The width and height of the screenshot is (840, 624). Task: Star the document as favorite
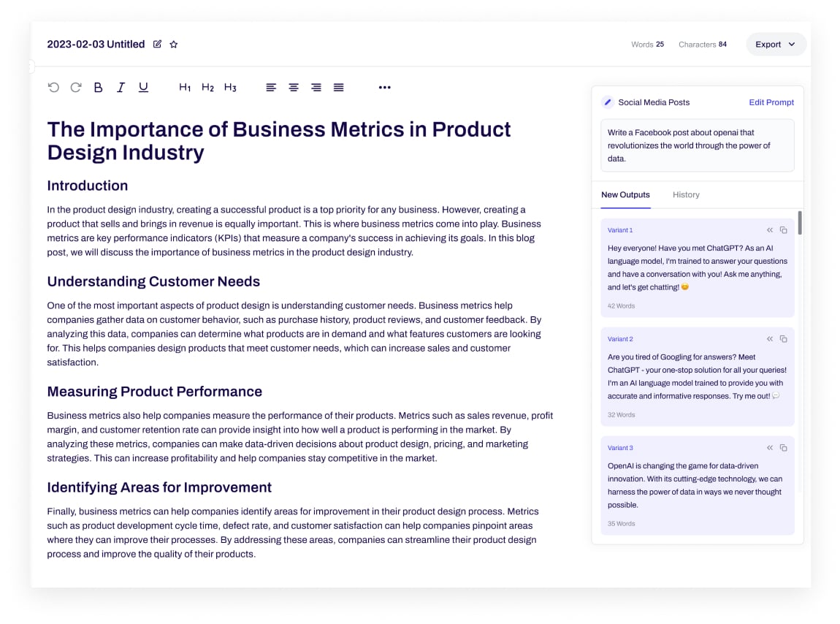coord(174,45)
